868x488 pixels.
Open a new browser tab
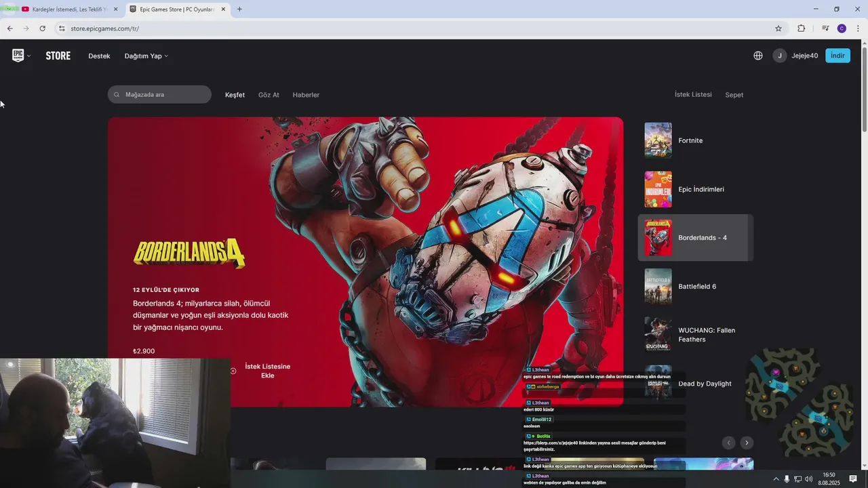tap(239, 9)
